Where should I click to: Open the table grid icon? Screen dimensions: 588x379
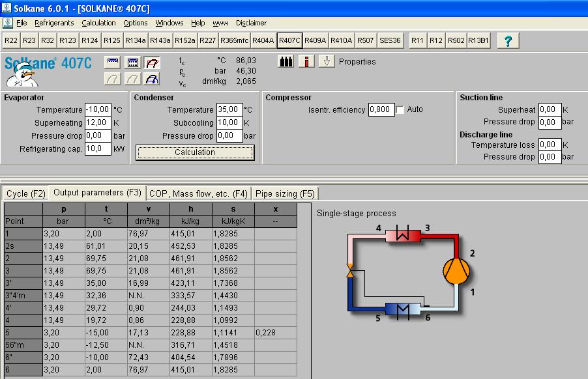(x=132, y=62)
